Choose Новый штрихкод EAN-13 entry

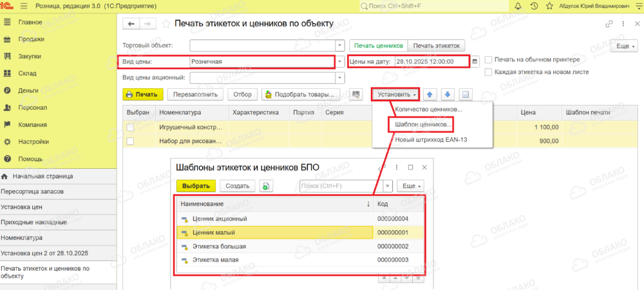[x=431, y=140]
